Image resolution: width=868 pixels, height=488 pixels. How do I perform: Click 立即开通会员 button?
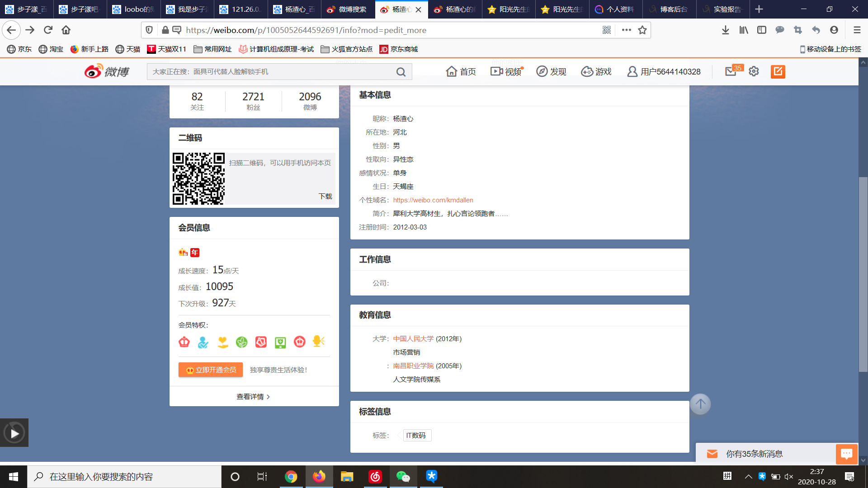(x=211, y=370)
